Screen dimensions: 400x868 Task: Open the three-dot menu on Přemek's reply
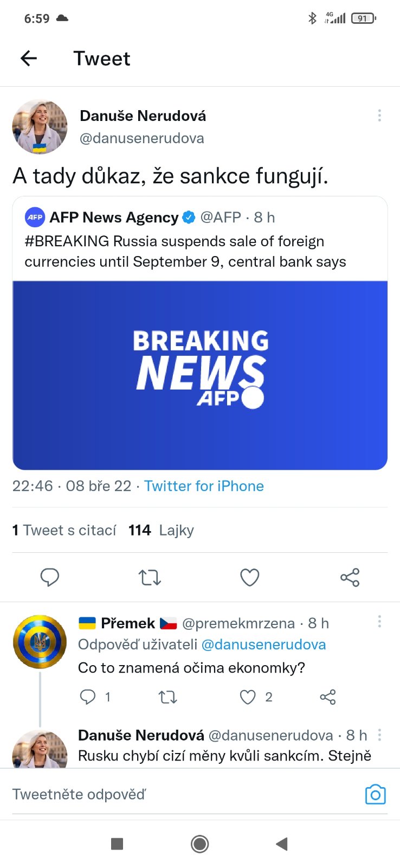(x=379, y=622)
